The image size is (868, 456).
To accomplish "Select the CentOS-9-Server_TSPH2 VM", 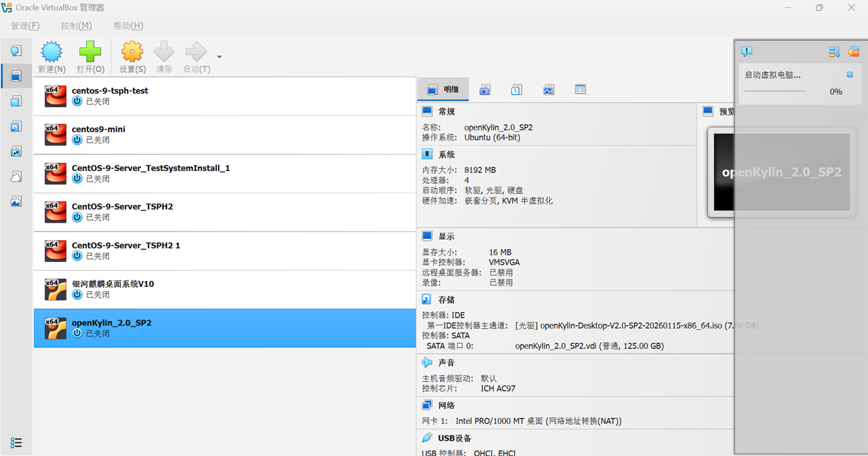I will click(224, 212).
